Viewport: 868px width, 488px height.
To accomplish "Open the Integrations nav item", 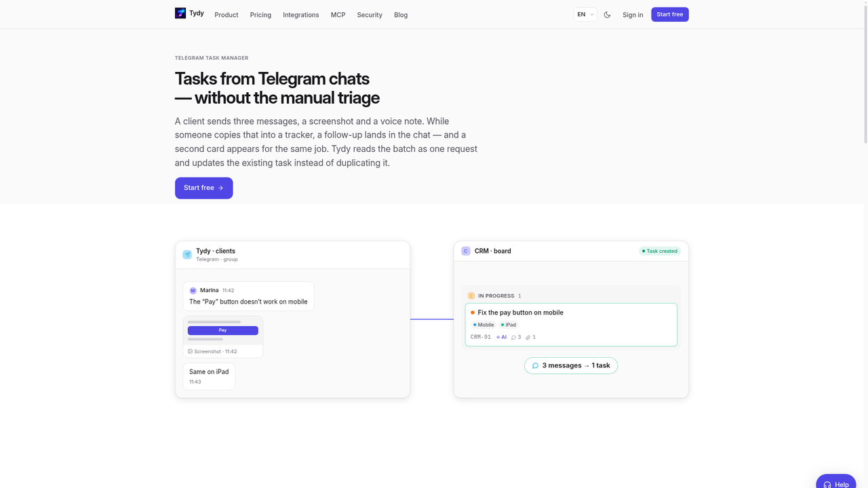I will [301, 15].
